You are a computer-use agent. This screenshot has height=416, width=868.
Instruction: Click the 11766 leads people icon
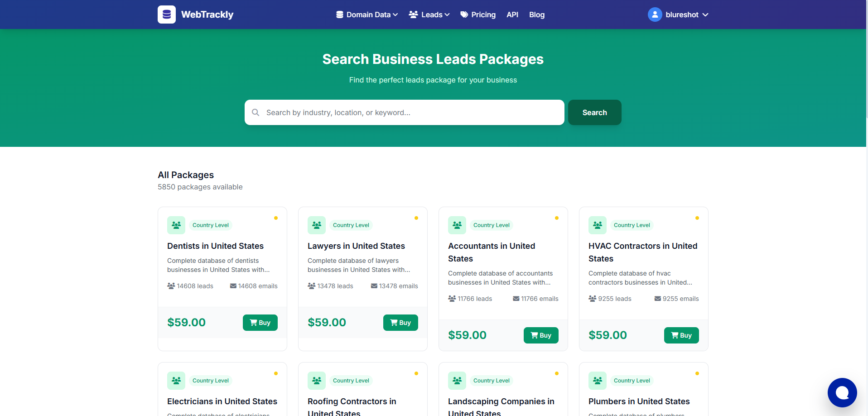452,299
